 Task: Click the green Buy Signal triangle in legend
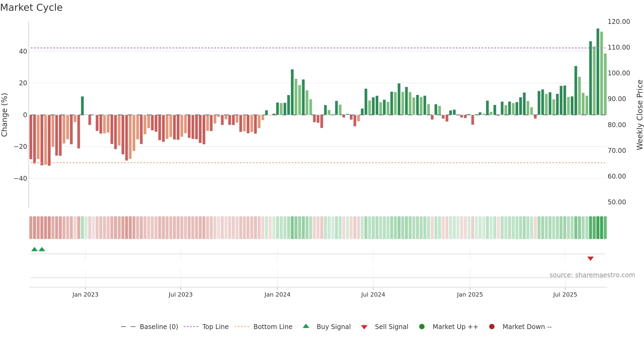pyautogui.click(x=306, y=326)
